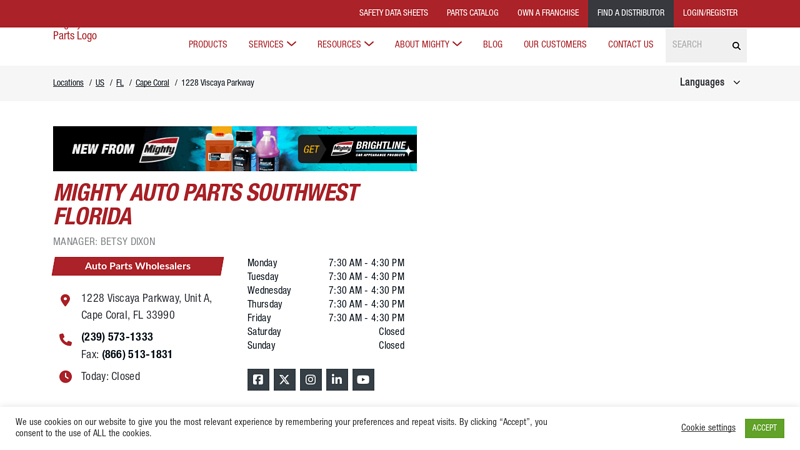Click the 1228 Viscaya Parkway address text
This screenshot has width=800, height=450.
coord(146,307)
